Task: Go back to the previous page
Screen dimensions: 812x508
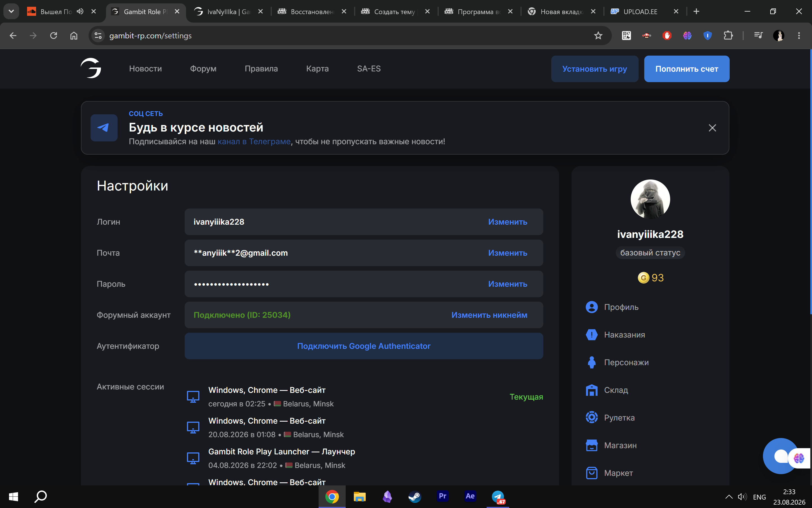Action: point(13,36)
